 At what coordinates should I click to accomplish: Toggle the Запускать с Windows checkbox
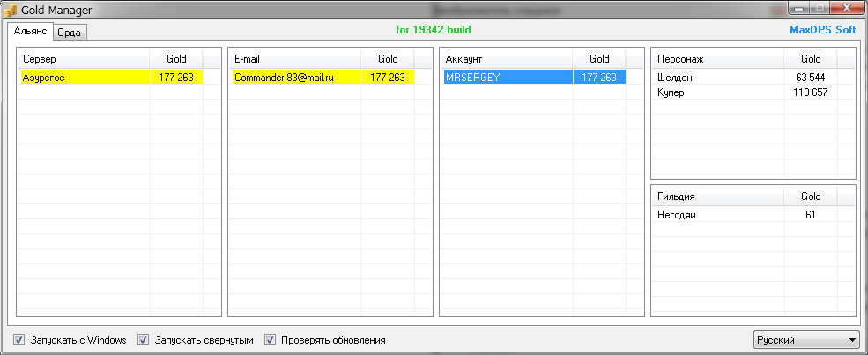[19, 340]
